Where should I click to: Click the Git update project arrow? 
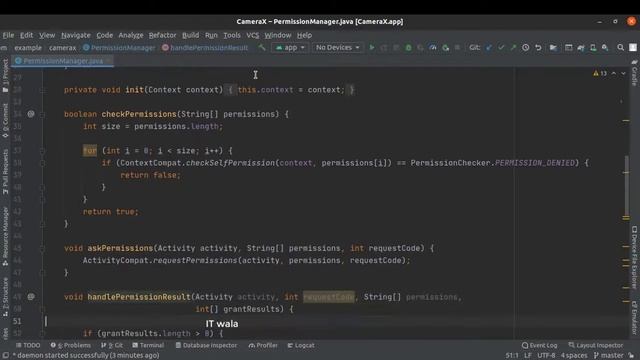(489, 48)
